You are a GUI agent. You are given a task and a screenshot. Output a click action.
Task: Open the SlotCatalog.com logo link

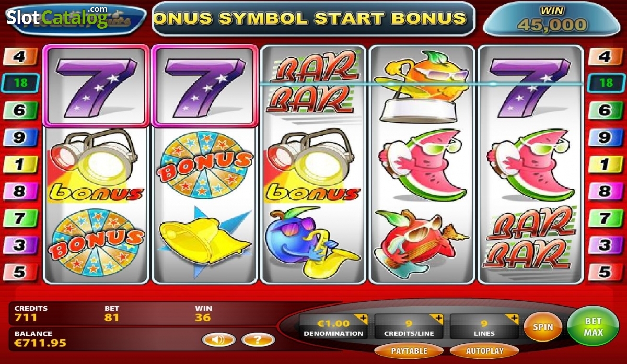(57, 17)
